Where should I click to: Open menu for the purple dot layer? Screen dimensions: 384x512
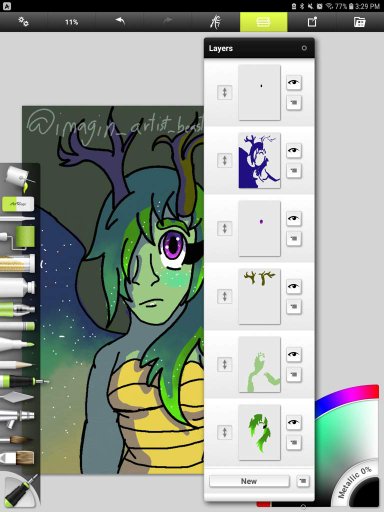[294, 238]
